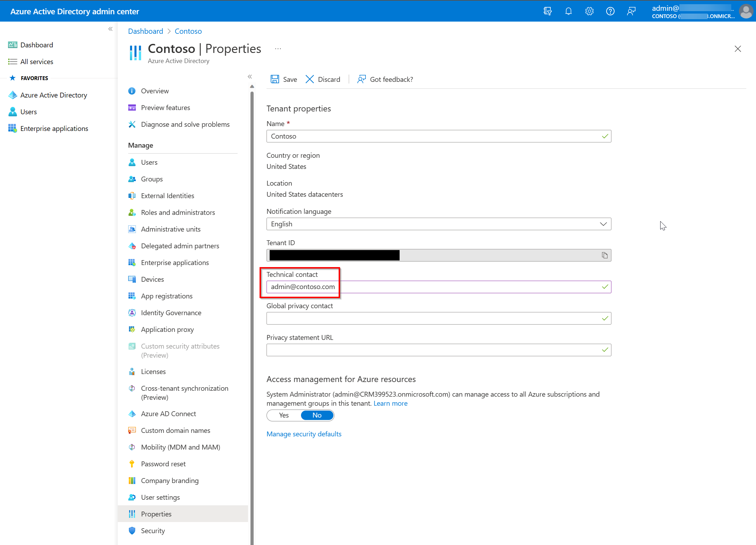Select the Properties menu item in sidebar

(156, 513)
